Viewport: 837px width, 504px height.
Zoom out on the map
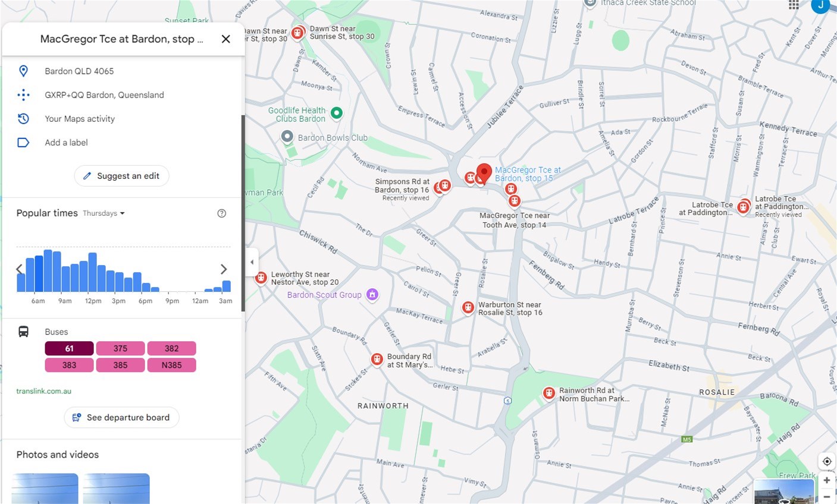coord(827,496)
